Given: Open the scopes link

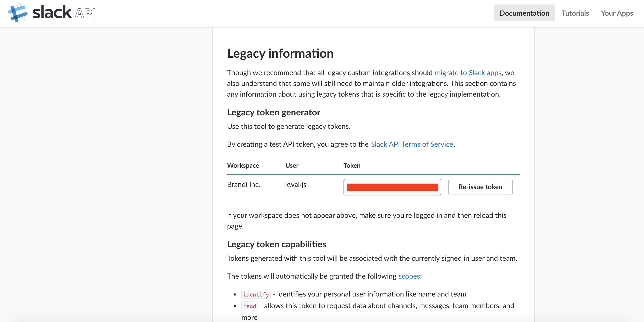Looking at the screenshot, I should (x=409, y=276).
